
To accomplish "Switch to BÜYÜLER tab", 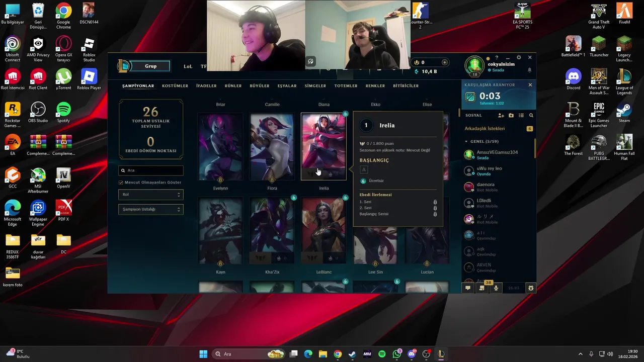I will click(260, 86).
